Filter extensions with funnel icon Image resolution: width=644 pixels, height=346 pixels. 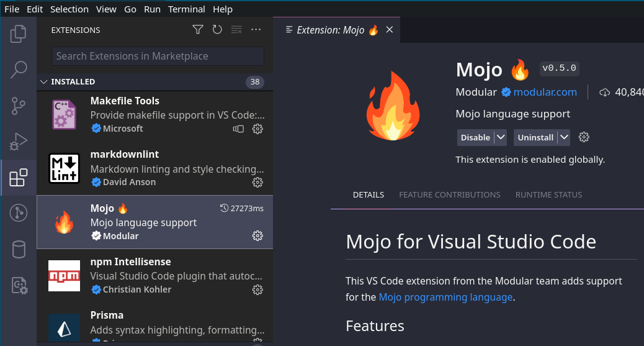pyautogui.click(x=197, y=30)
